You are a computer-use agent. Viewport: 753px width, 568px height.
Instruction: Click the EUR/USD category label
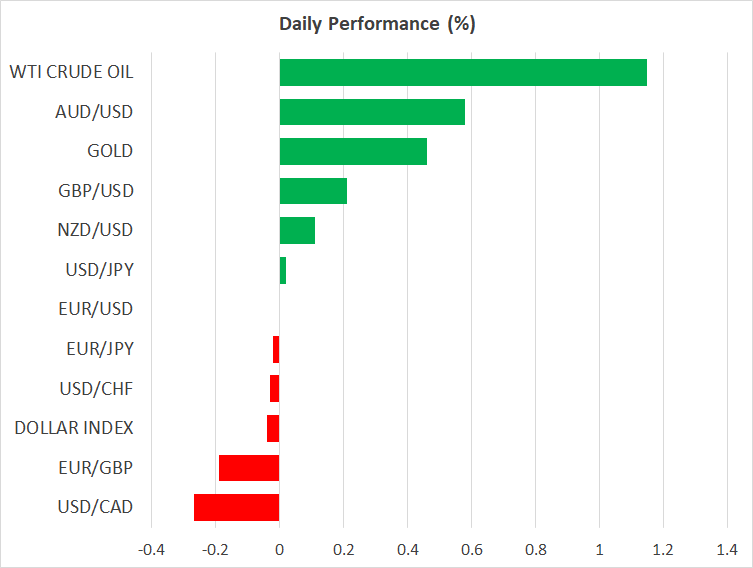coord(96,309)
